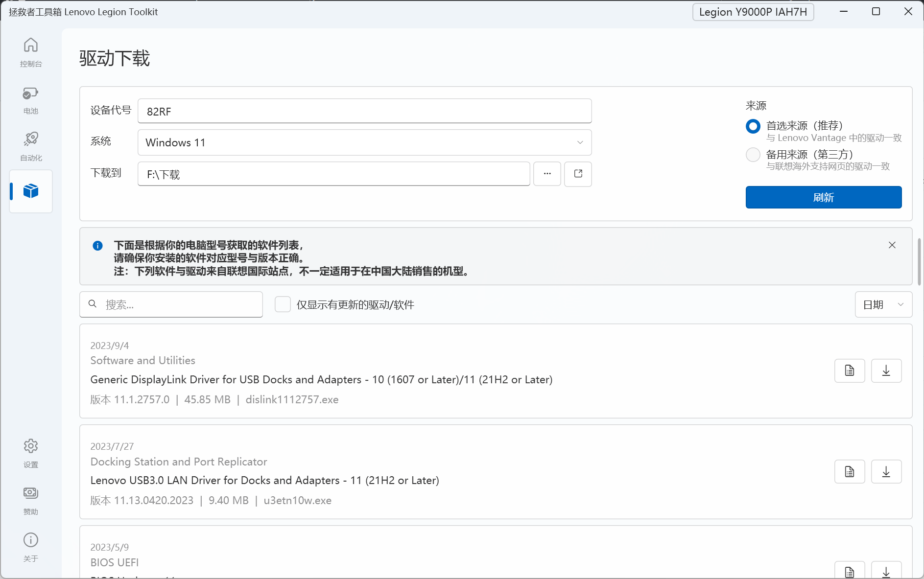Click the 2023/9/4 date text

(x=110, y=346)
